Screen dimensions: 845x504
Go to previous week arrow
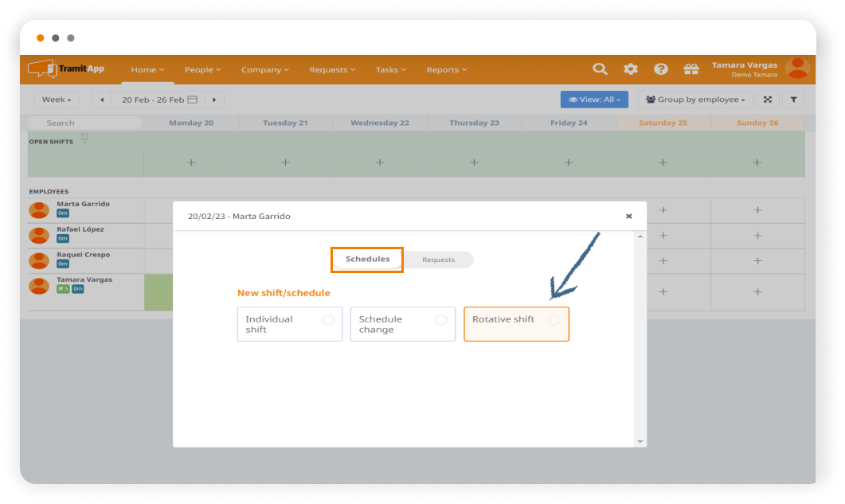point(102,100)
